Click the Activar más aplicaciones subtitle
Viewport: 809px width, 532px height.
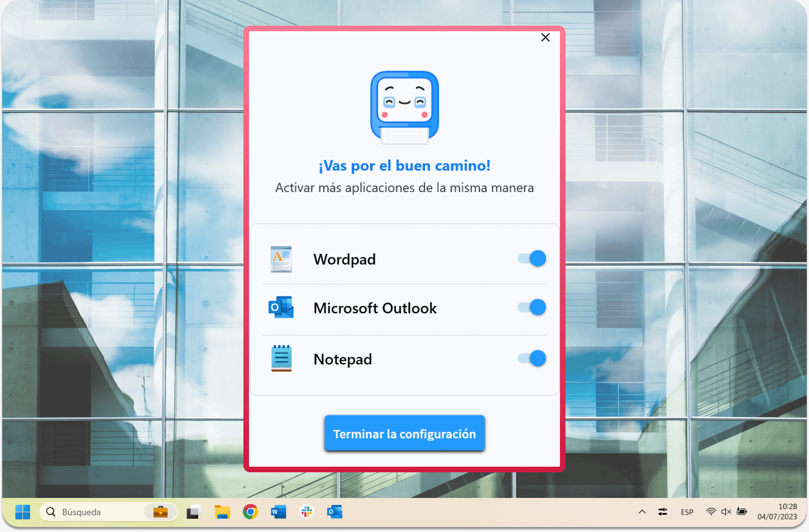click(404, 188)
